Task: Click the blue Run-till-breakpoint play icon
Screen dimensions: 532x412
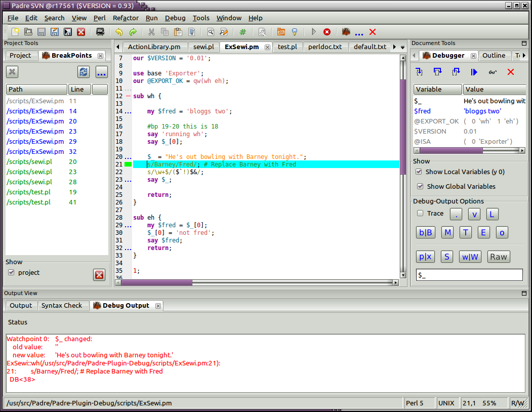Action: 474,71
